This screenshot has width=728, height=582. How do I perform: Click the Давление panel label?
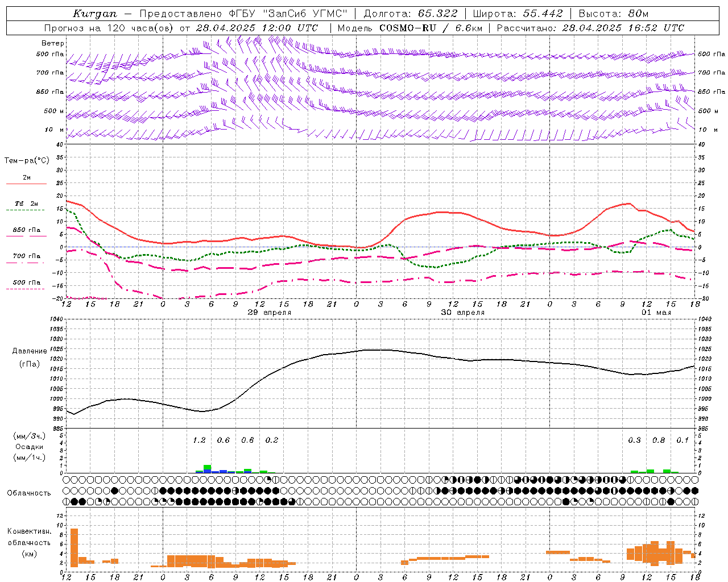pyautogui.click(x=30, y=351)
